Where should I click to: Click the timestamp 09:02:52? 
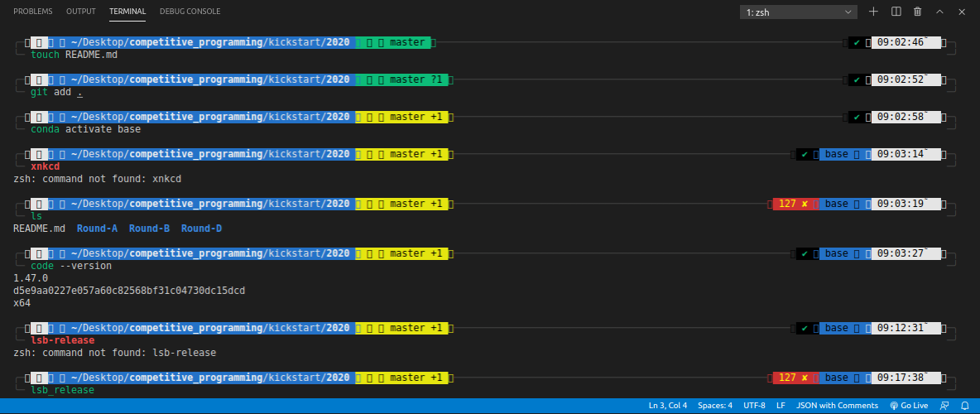901,80
